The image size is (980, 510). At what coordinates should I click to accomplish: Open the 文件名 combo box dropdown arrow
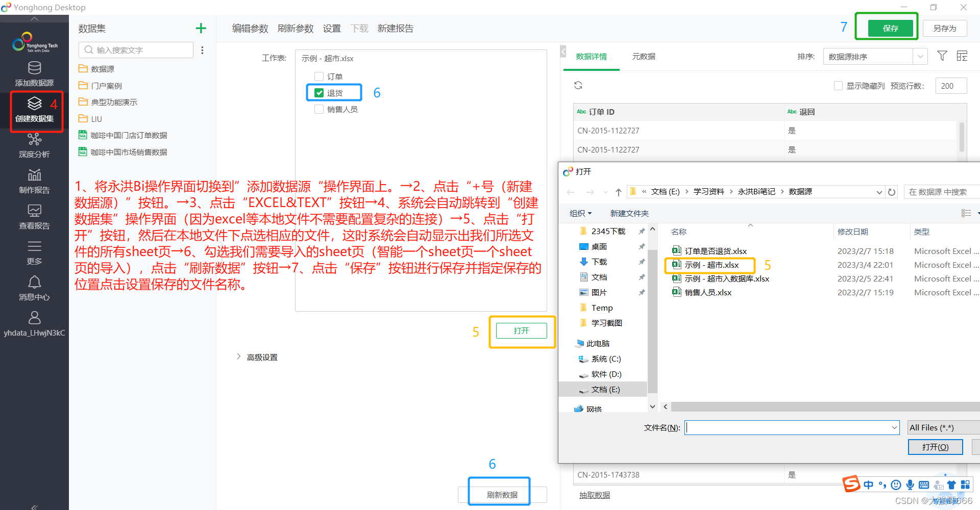coord(894,427)
